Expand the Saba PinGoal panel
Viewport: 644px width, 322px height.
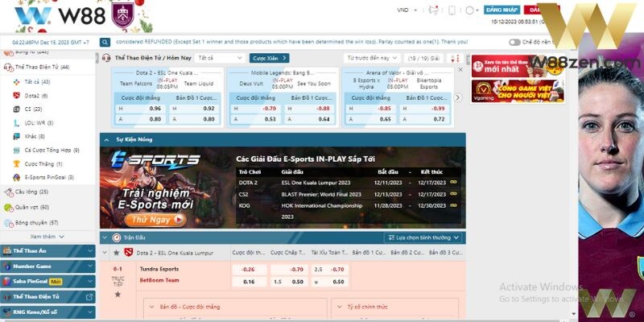pos(48,282)
